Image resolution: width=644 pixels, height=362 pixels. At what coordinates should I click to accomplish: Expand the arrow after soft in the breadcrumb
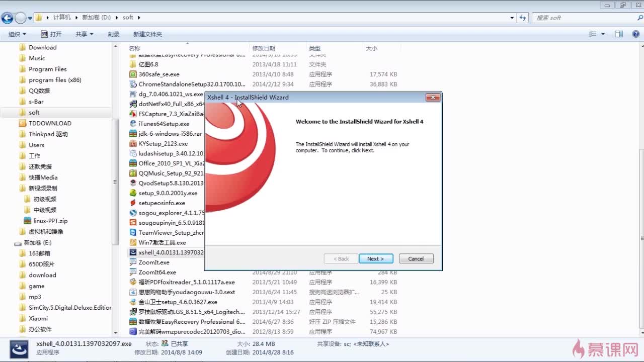pos(139,18)
